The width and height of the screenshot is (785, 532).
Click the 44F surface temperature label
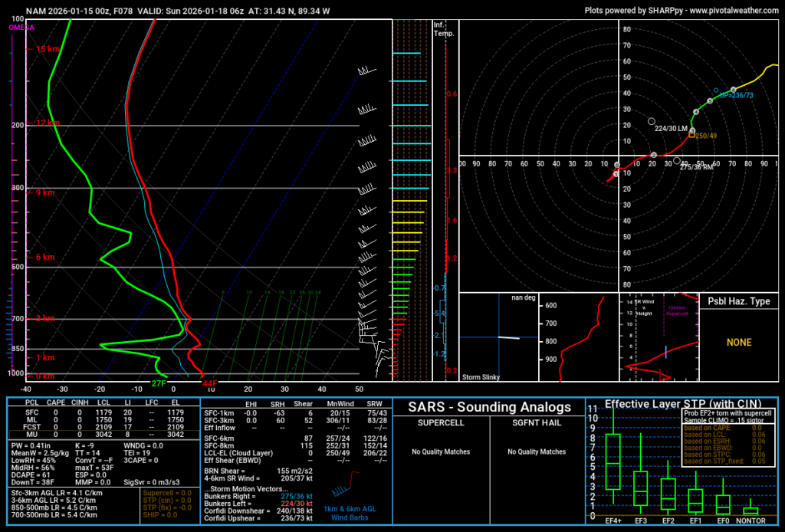(209, 383)
